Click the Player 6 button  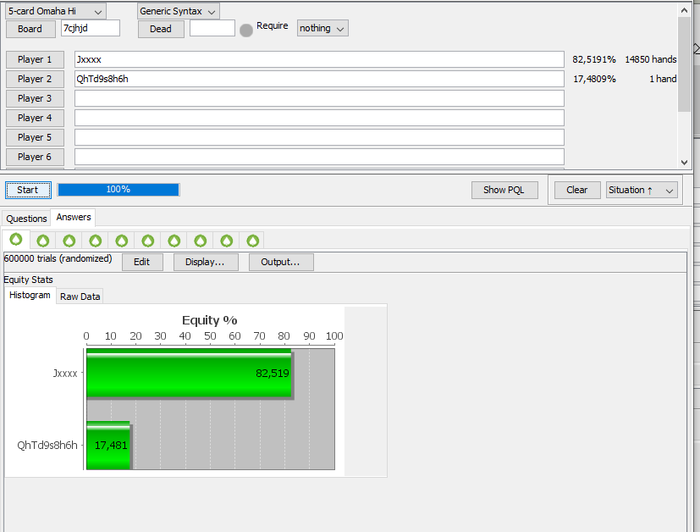click(35, 157)
